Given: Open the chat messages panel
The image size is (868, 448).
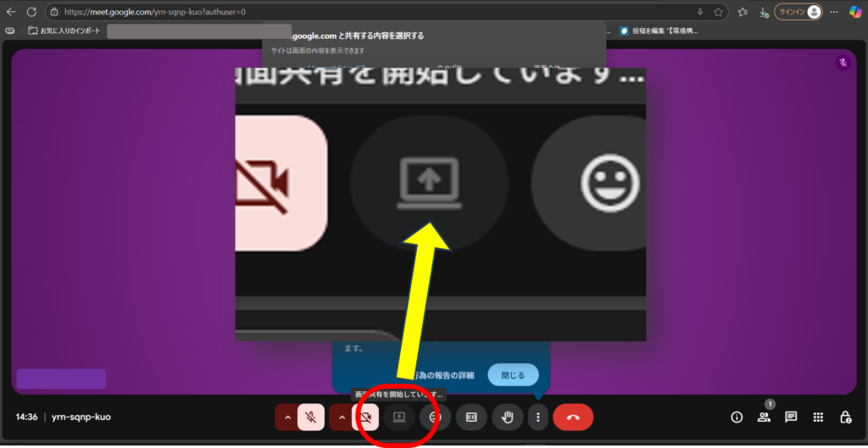Looking at the screenshot, I should [791, 417].
